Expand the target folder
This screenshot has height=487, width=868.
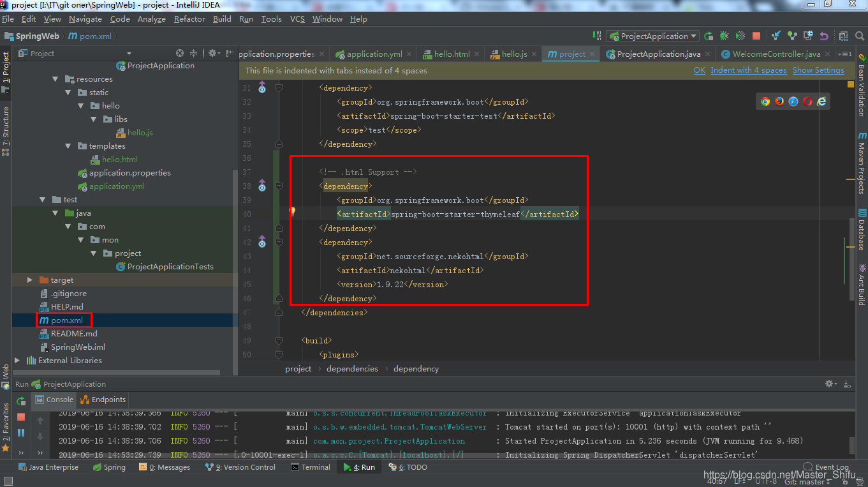tap(29, 280)
